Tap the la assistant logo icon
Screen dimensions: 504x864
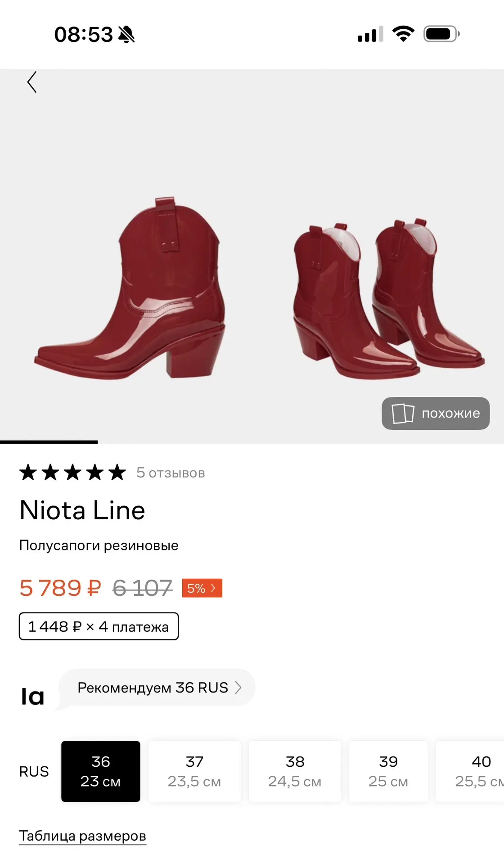click(x=33, y=697)
